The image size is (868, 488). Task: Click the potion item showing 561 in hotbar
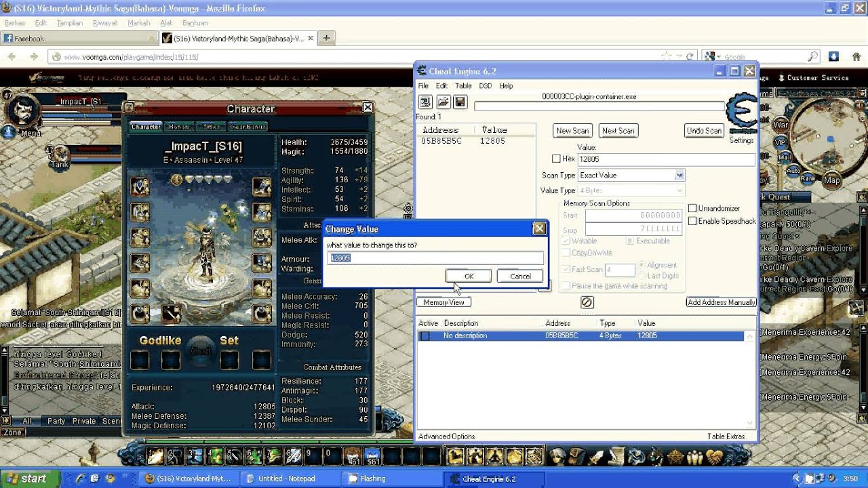(372, 456)
